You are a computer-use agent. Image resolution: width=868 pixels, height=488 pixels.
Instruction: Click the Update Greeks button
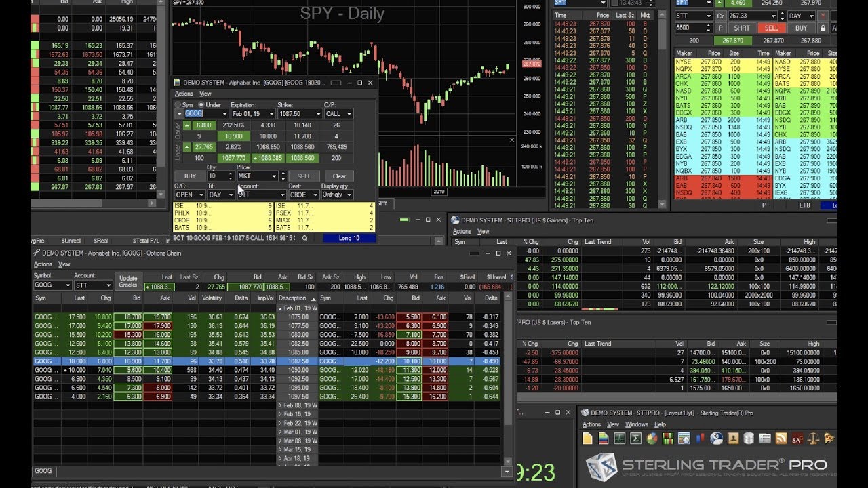(x=128, y=281)
